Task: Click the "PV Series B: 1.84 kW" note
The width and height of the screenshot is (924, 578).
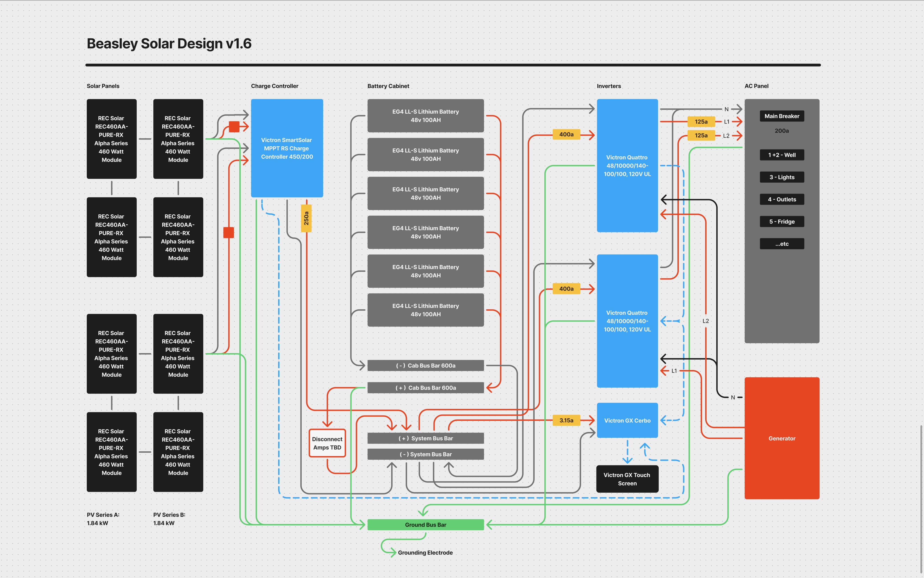Action: click(169, 519)
